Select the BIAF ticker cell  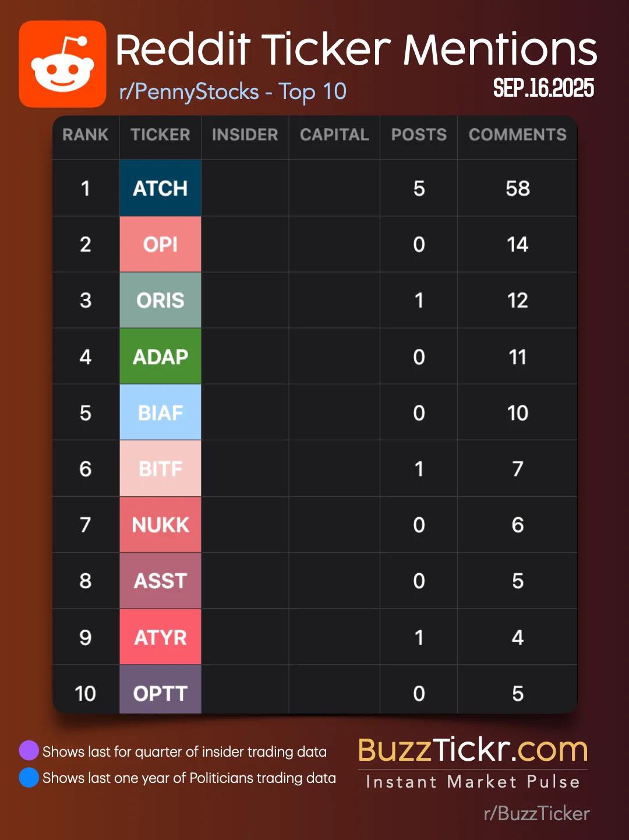tap(160, 412)
